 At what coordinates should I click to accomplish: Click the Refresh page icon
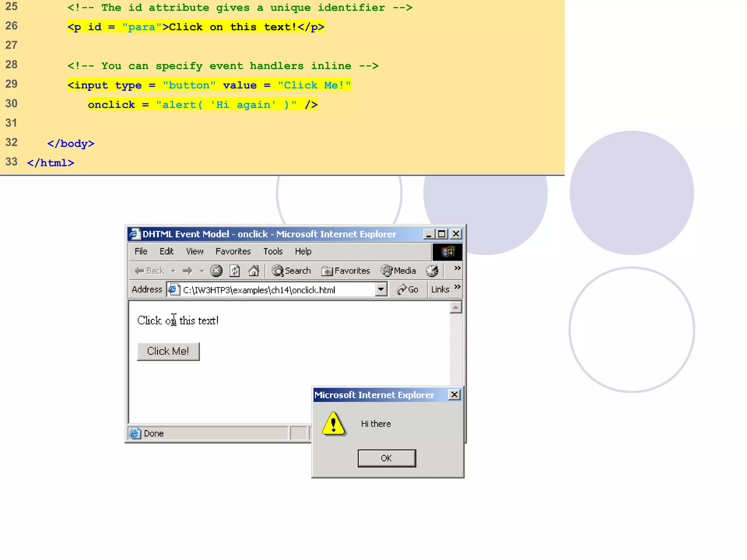coord(235,271)
